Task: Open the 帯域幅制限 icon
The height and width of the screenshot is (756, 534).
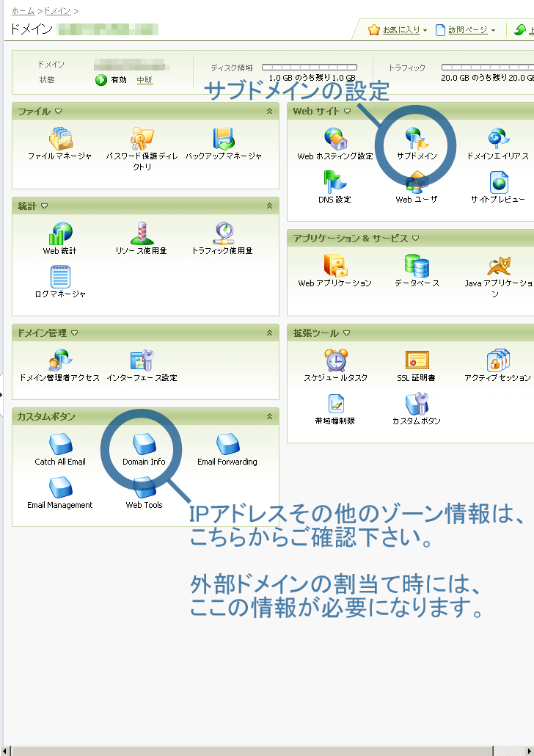Action: coord(335,404)
